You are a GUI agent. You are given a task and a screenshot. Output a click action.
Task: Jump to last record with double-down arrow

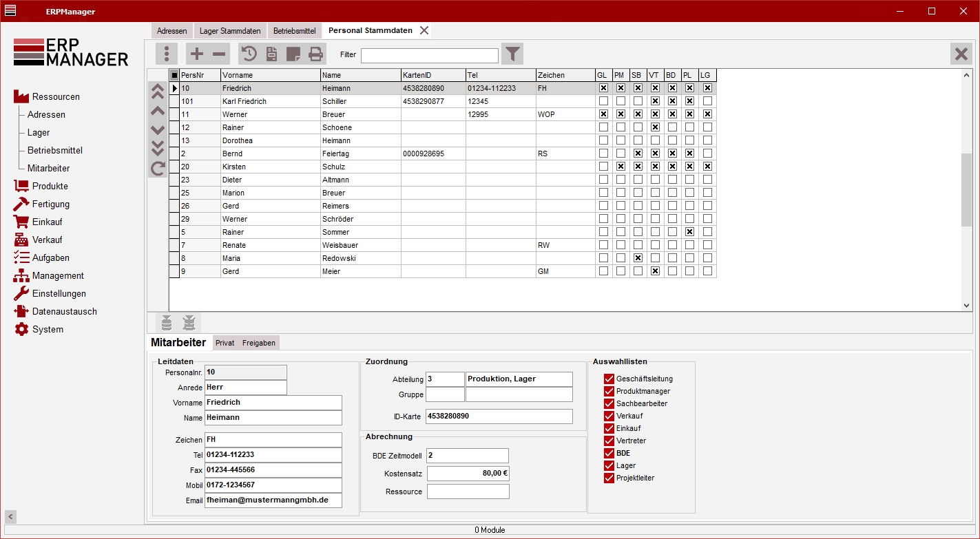(157, 149)
